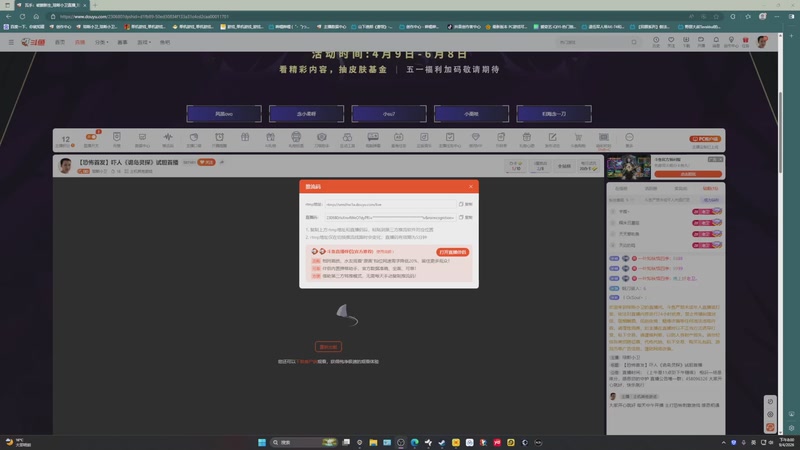Click the orange PC client button
Image resolution: width=800 pixels, height=450 pixels.
pyautogui.click(x=705, y=139)
